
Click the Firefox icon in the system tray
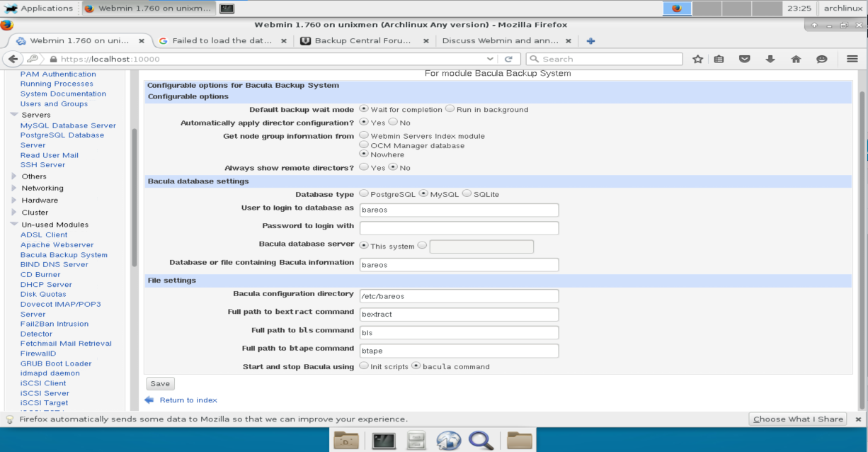tap(676, 9)
